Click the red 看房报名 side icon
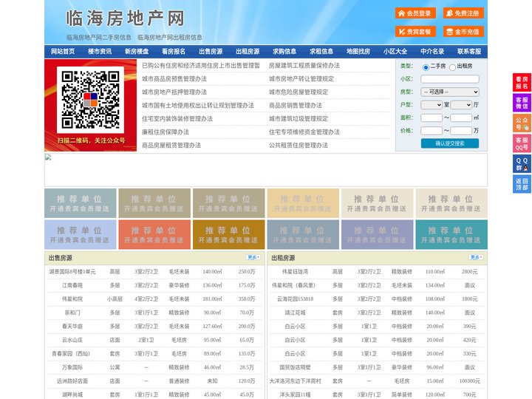Image resolution: width=532 pixels, height=399 pixels. pos(522,83)
